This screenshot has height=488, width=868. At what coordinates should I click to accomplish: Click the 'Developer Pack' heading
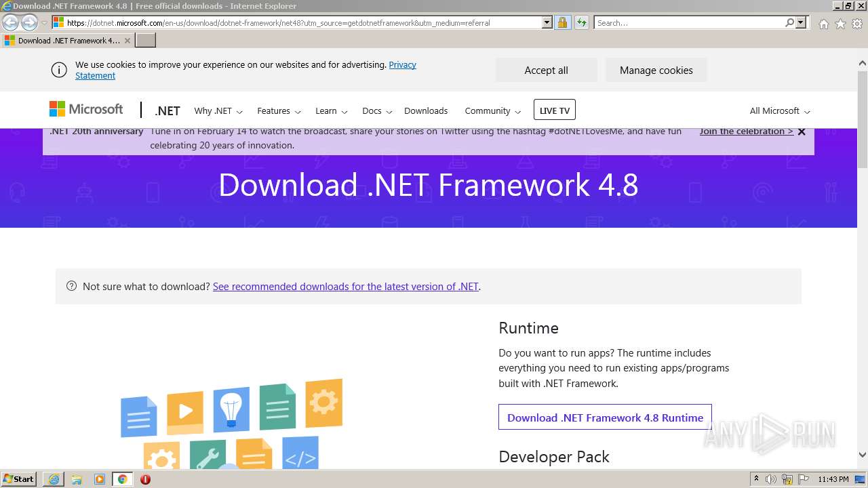554,457
